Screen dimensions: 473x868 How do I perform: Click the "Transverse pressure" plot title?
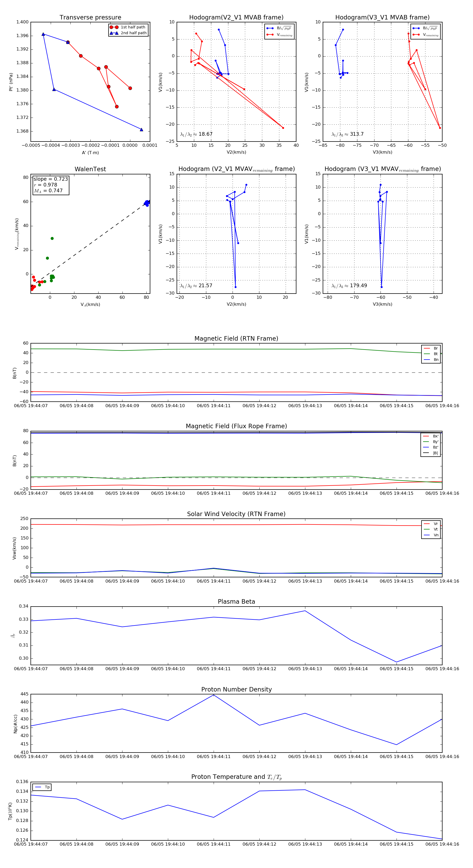(x=90, y=18)
